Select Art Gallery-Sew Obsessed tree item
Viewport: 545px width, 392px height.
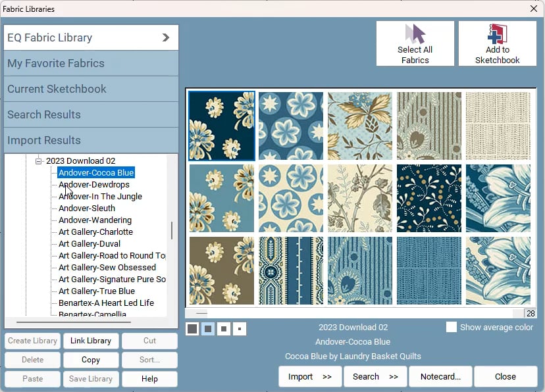[107, 267]
